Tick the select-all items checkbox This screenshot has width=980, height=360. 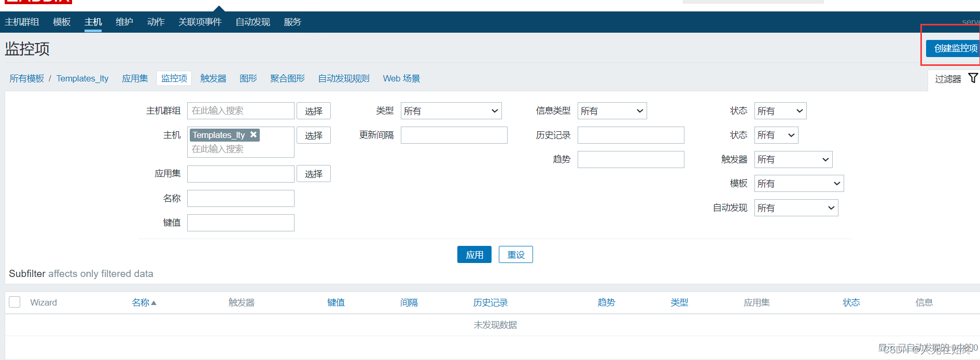tap(15, 302)
